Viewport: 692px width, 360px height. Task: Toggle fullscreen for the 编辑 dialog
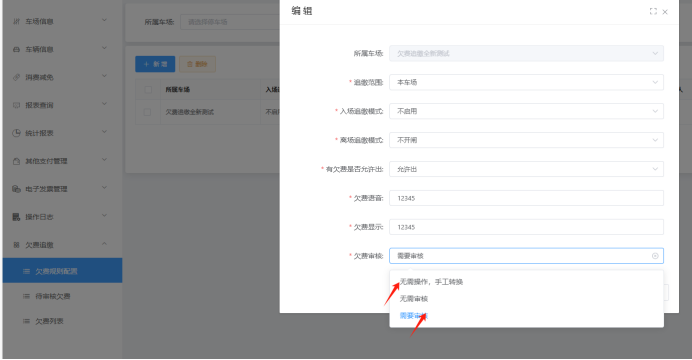point(653,11)
